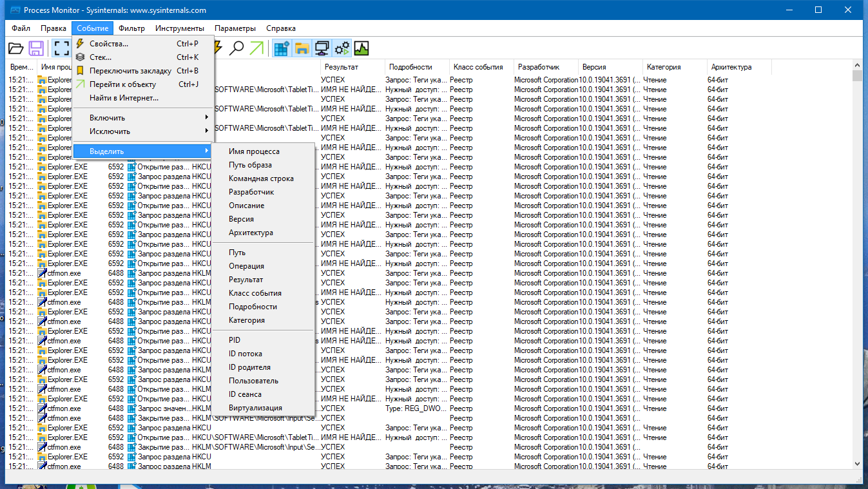Click the Find magnifying glass icon
The image size is (868, 489).
tap(237, 48)
